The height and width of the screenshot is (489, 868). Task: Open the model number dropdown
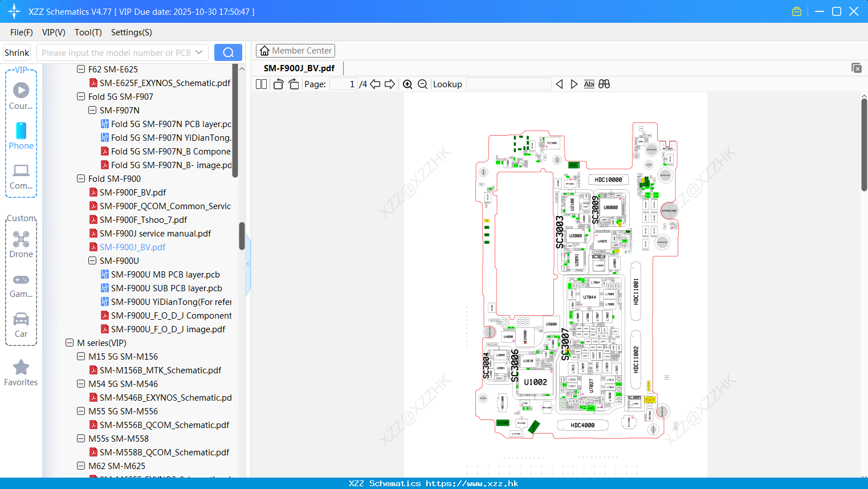coord(199,52)
